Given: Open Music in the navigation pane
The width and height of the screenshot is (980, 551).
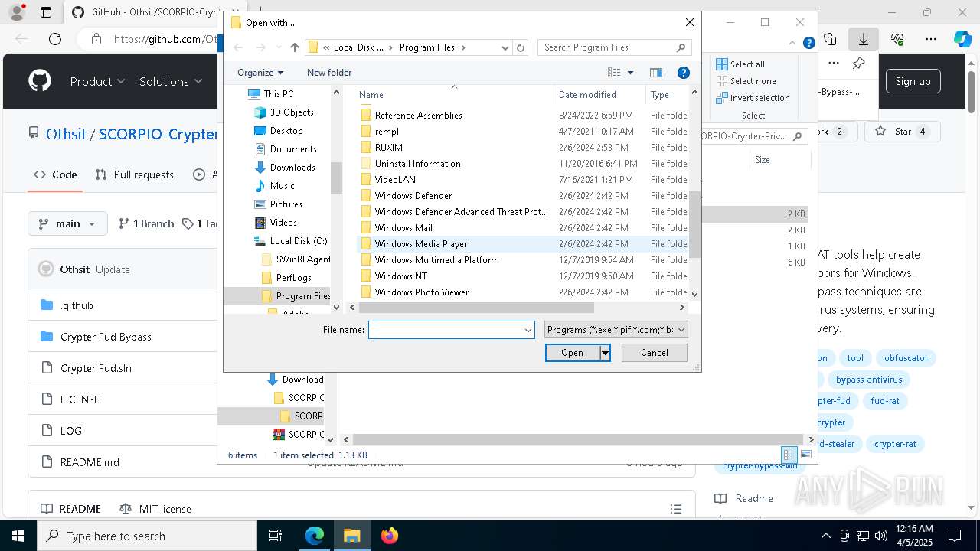Looking at the screenshot, I should point(282,186).
